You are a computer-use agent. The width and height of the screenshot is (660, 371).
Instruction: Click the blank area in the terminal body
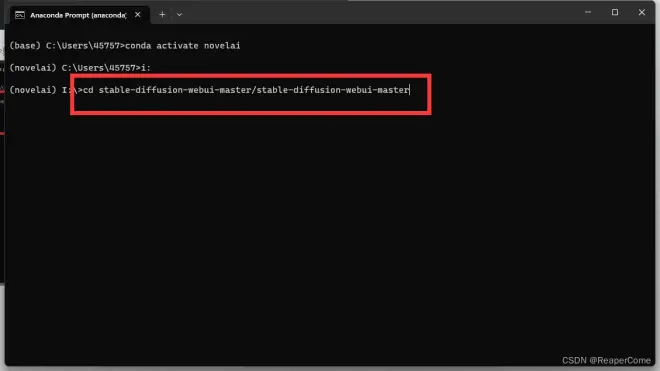click(x=328, y=232)
